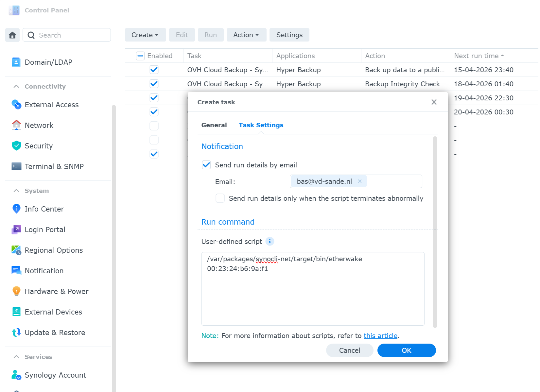Open the 'this article' link
This screenshot has height=392, width=540.
(380, 336)
